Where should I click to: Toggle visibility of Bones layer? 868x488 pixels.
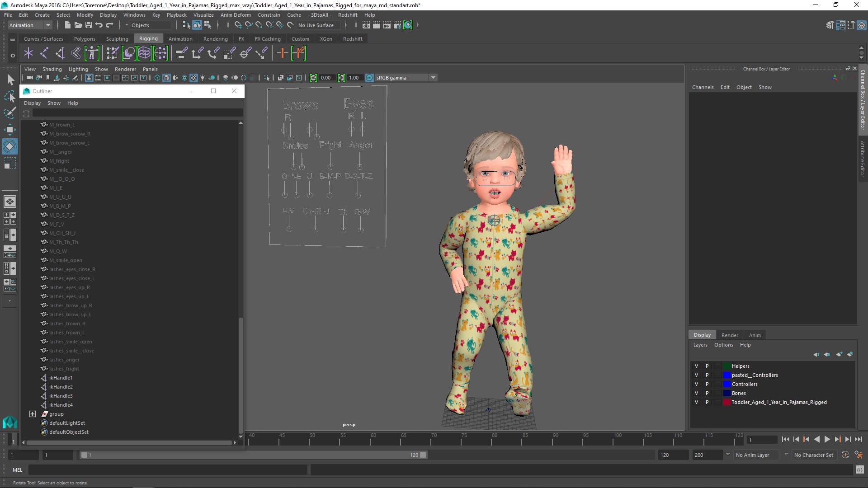[x=696, y=393]
